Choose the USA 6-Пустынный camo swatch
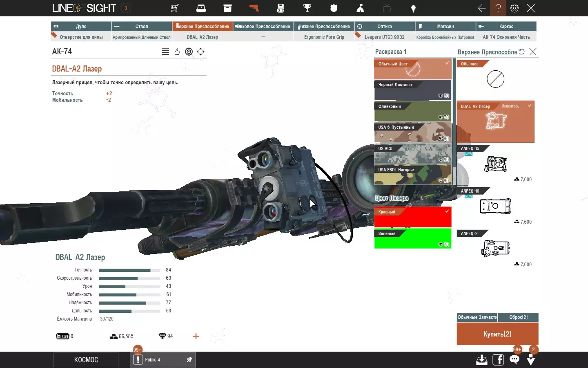The width and height of the screenshot is (588, 368). tap(413, 132)
